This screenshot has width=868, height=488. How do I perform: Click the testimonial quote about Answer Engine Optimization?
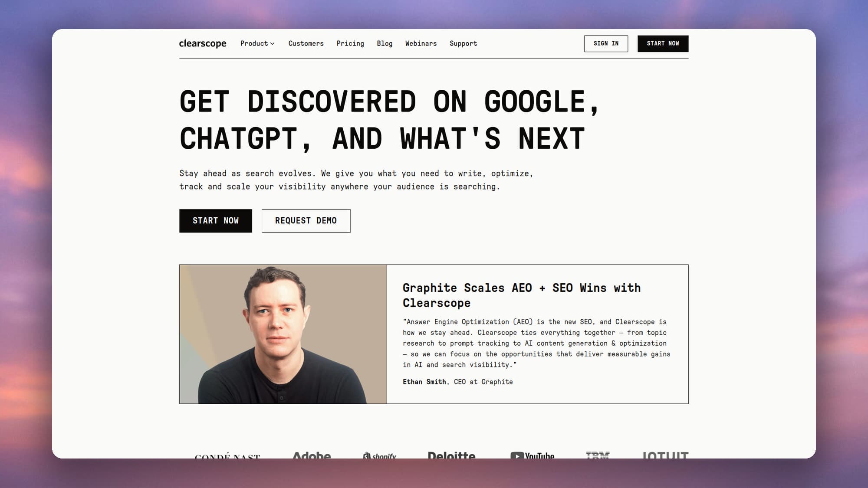(536, 343)
